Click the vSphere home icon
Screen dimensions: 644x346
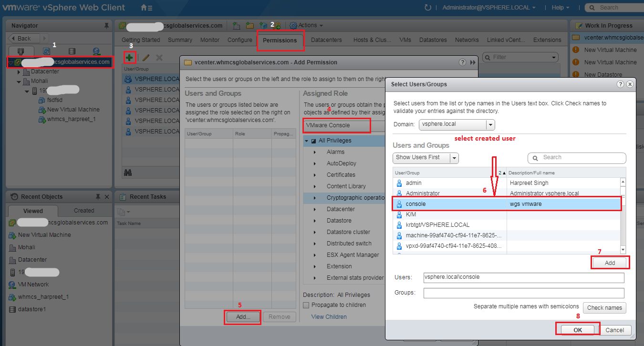point(146,8)
